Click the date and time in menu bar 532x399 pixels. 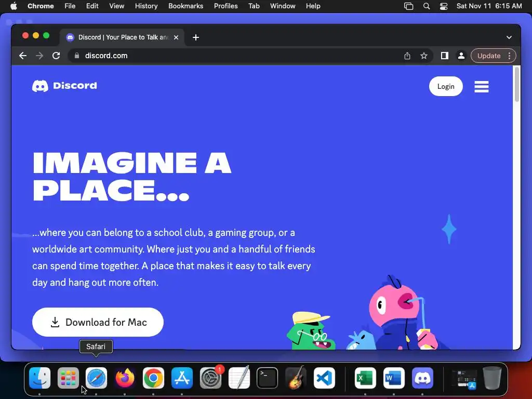coord(489,6)
